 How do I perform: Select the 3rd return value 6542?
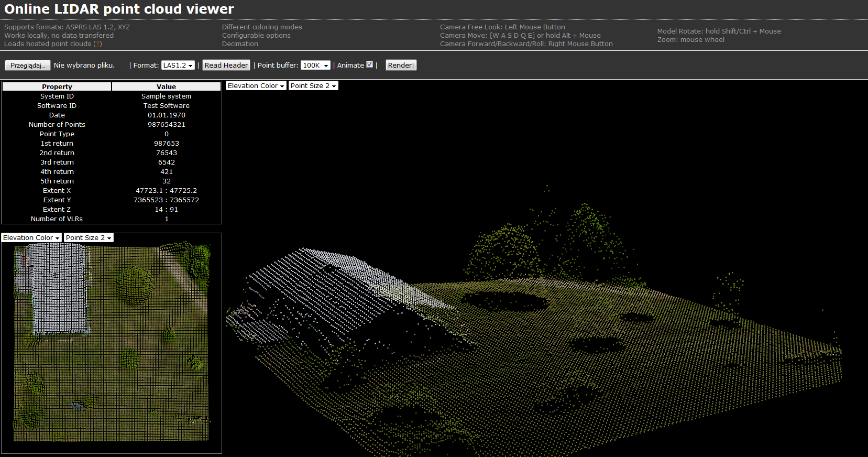tap(166, 162)
